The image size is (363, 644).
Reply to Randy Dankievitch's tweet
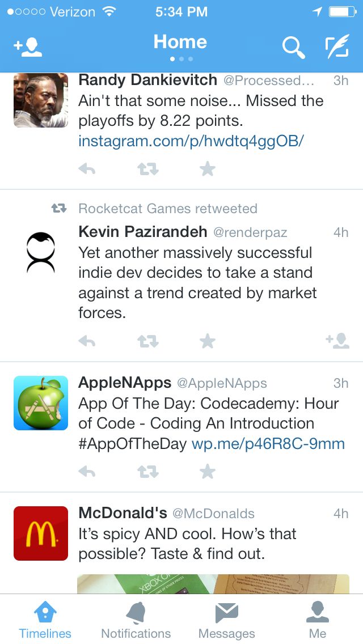(87, 169)
